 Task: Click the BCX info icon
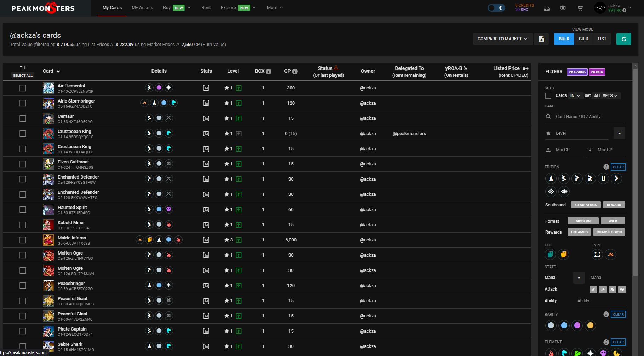(269, 71)
